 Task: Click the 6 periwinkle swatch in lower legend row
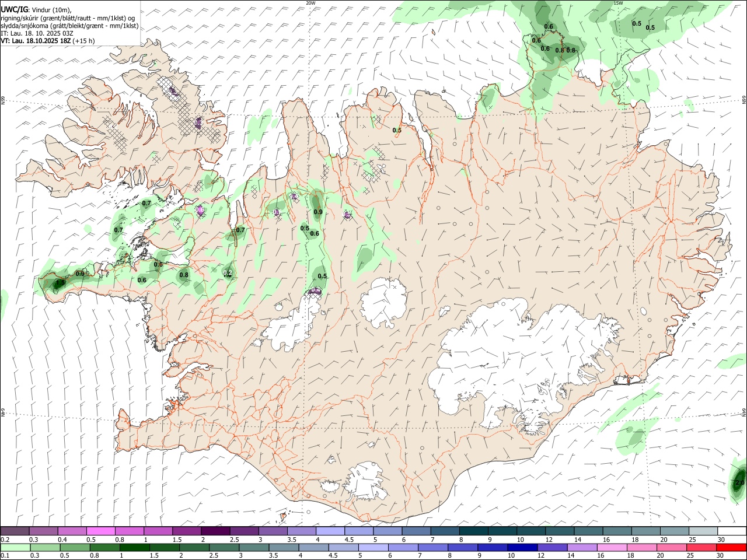[x=403, y=547]
